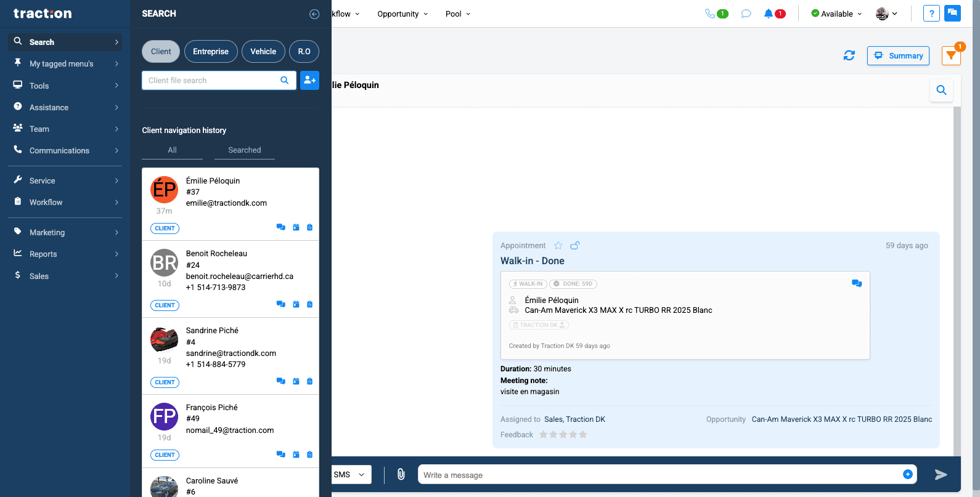This screenshot has height=497, width=980.
Task: Click the blue plus in message field
Action: pos(907,474)
